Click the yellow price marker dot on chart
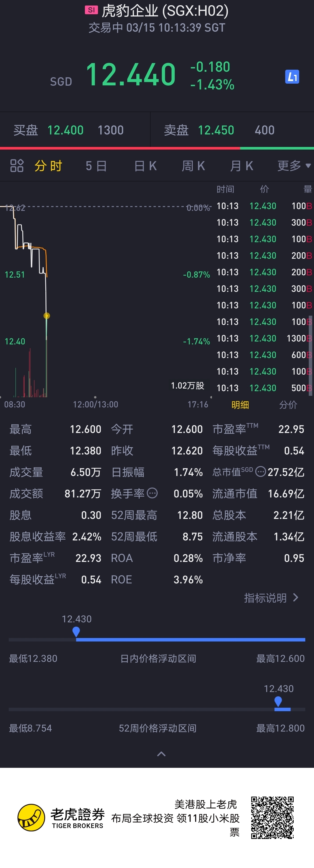This screenshot has height=868, width=314. pos(47,316)
